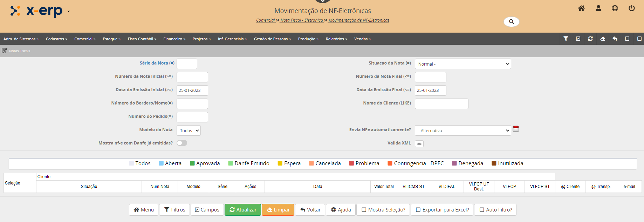Click the Comercial breadcrumb link
This screenshot has height=222, width=644.
(265, 20)
